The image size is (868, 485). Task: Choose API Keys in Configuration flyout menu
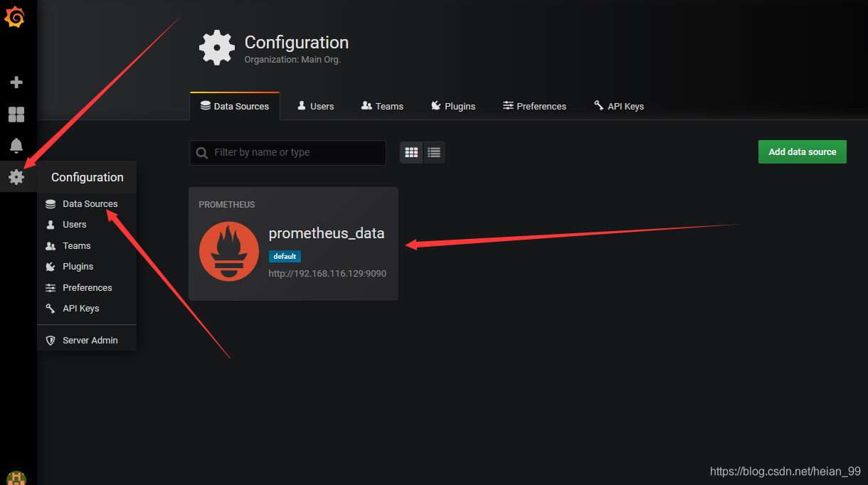click(87, 309)
